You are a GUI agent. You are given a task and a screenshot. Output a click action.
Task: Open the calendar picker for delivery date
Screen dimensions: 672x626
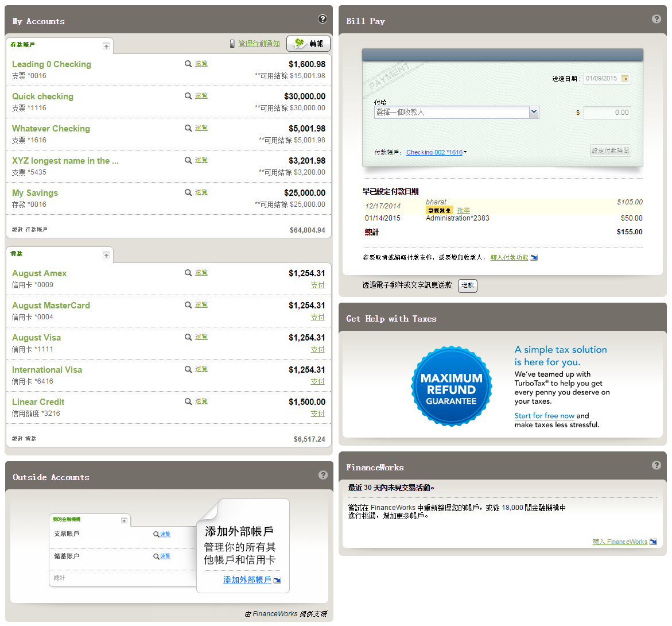tap(625, 78)
